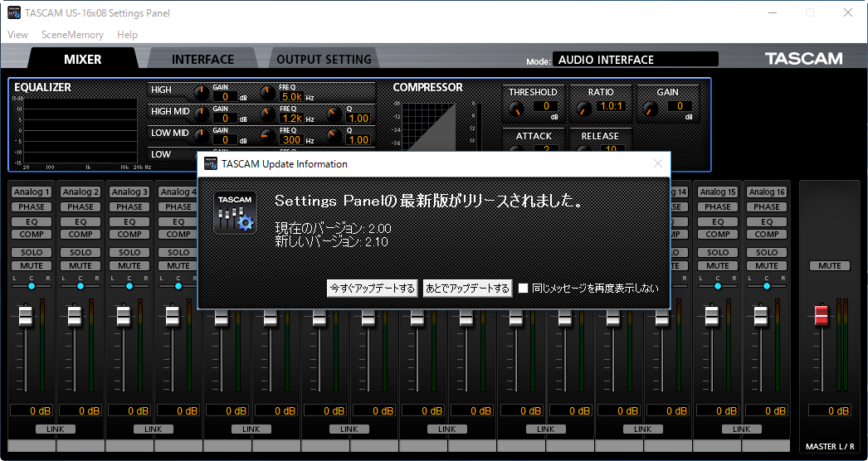Viewport: 868px width, 461px height.
Task: Open the Help menu
Action: (x=127, y=34)
